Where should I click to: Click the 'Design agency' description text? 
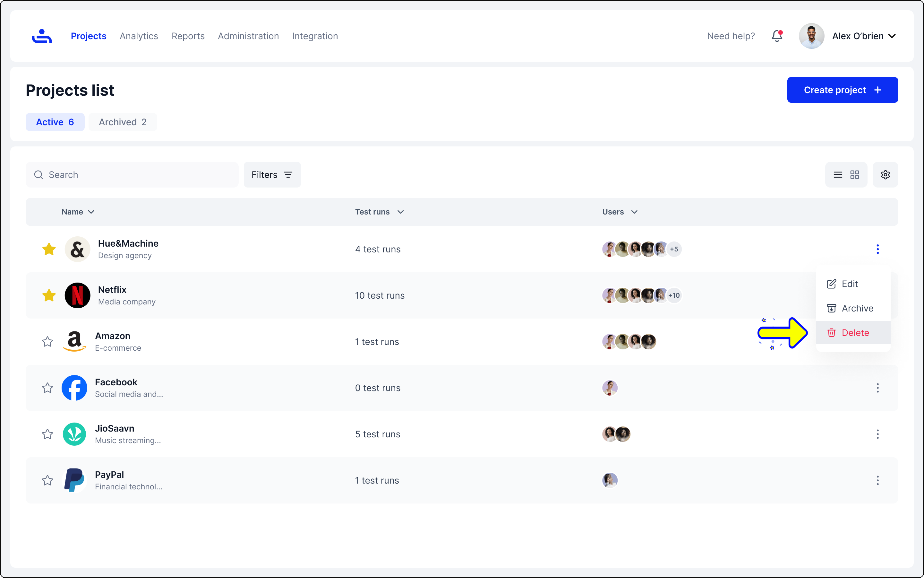[124, 255]
